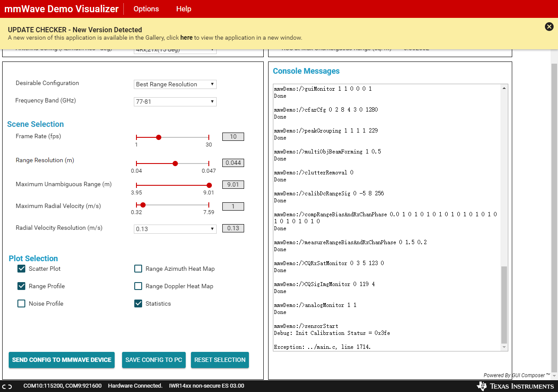Click the 'Console Messages' heading
The image size is (558, 392).
pyautogui.click(x=306, y=71)
